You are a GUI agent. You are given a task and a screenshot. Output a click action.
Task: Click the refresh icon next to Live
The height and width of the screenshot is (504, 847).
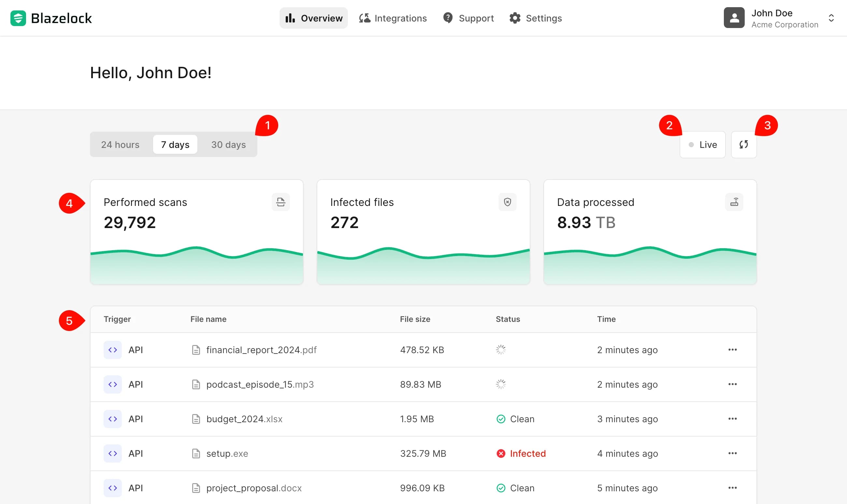pyautogui.click(x=743, y=144)
